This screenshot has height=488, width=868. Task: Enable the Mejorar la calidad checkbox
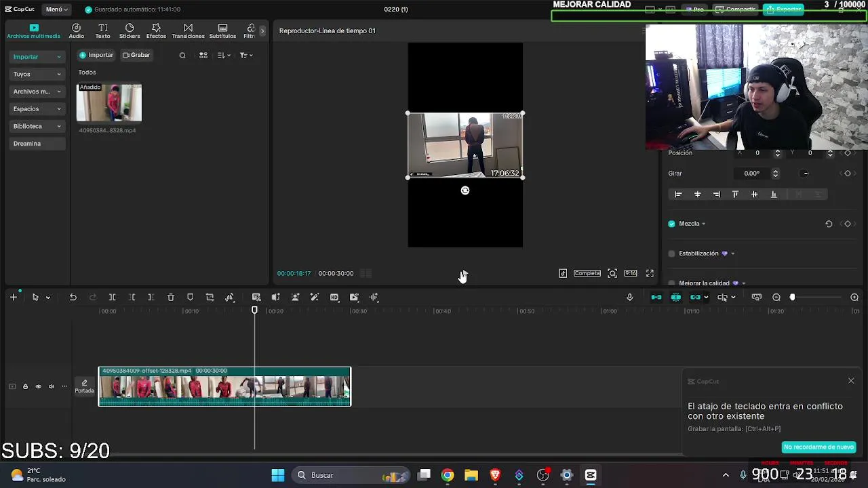point(672,283)
